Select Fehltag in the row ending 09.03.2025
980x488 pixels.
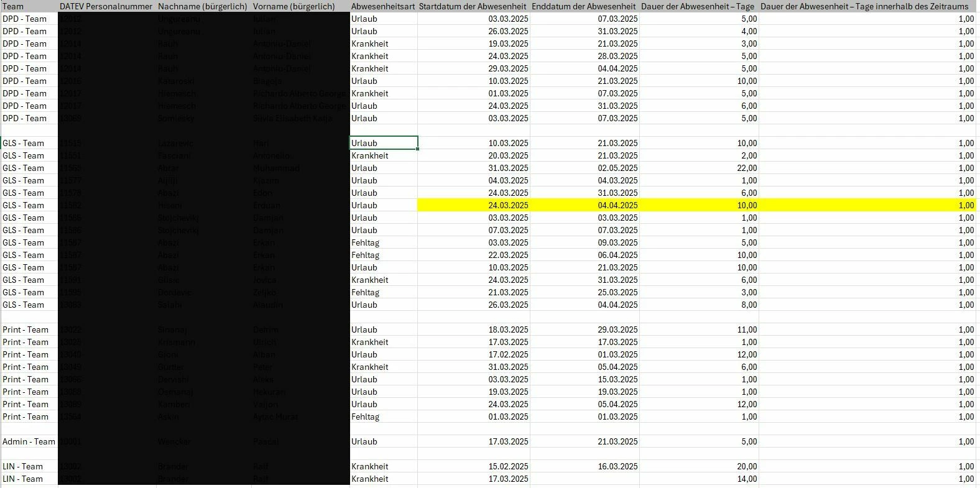(x=365, y=242)
